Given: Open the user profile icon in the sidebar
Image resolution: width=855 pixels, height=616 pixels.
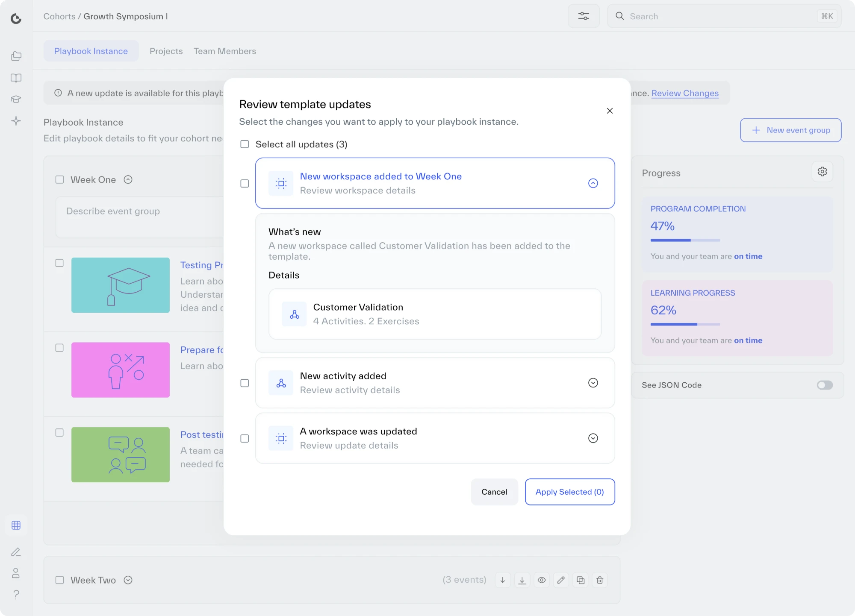Looking at the screenshot, I should [x=16, y=573].
